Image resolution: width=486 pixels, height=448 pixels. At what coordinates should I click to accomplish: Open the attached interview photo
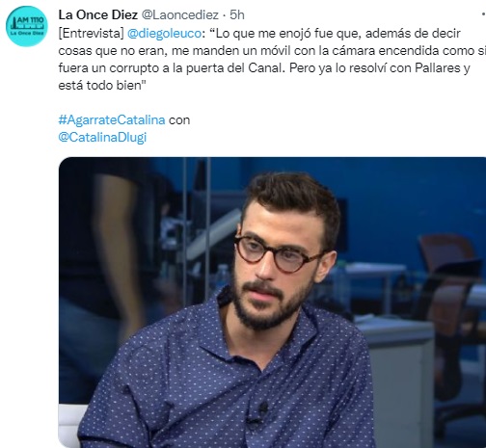272,303
